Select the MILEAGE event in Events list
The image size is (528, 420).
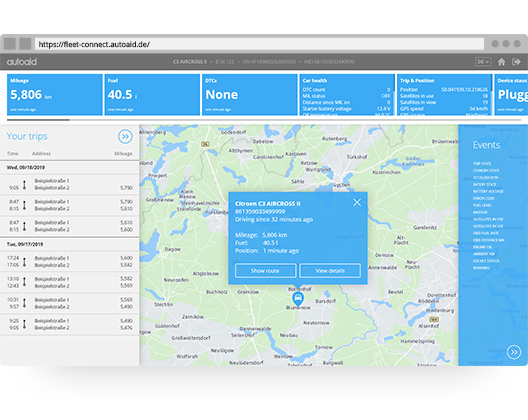click(x=480, y=212)
